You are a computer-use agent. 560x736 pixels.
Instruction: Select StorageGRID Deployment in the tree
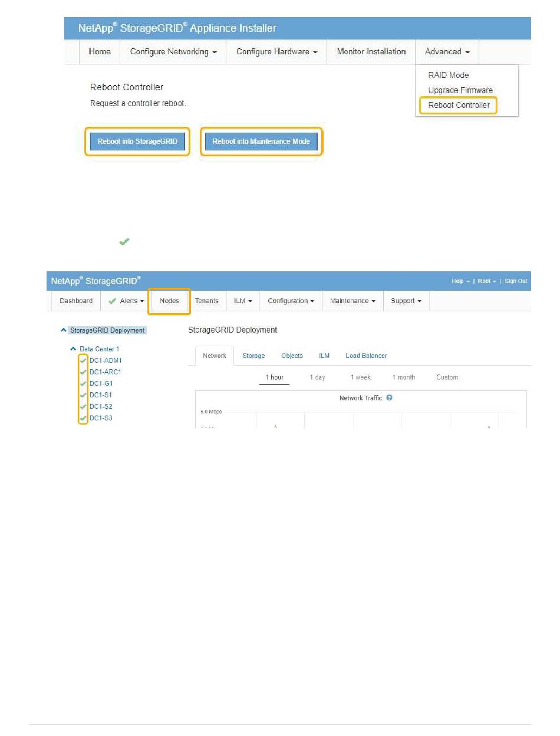click(107, 330)
